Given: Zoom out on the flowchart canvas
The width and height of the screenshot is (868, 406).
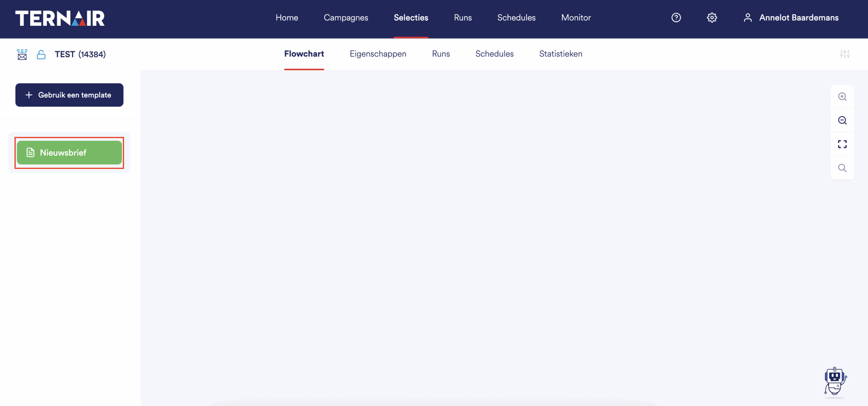Looking at the screenshot, I should tap(842, 121).
